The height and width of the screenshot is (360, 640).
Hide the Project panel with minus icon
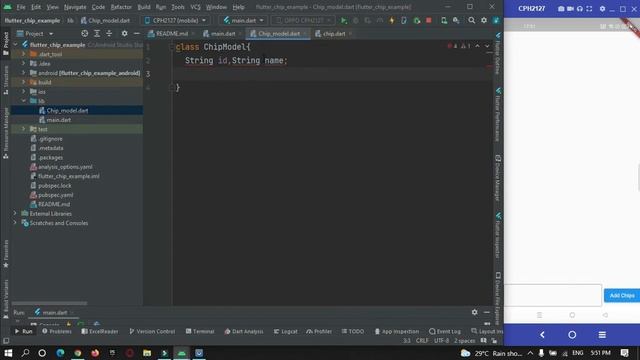[137, 34]
